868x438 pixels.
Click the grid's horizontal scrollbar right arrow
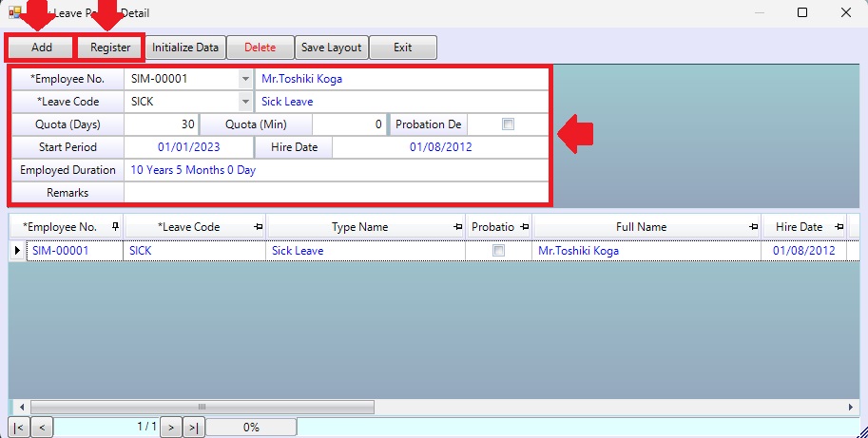852,407
